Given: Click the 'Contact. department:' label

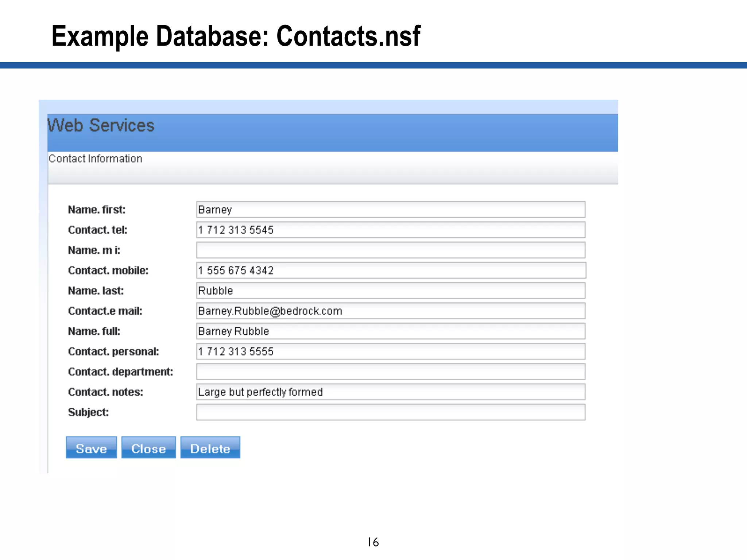Looking at the screenshot, I should 121,372.
